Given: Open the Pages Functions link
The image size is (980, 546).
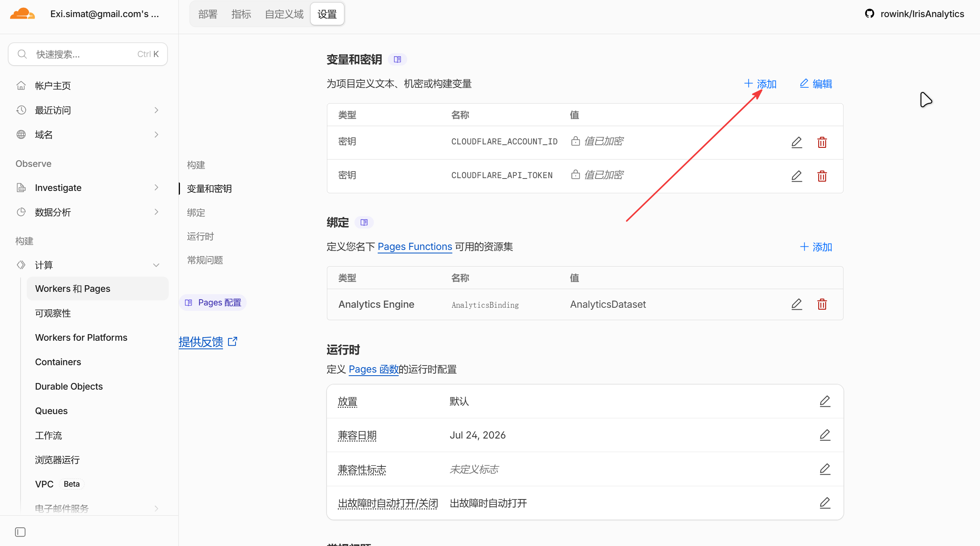Looking at the screenshot, I should (x=415, y=246).
